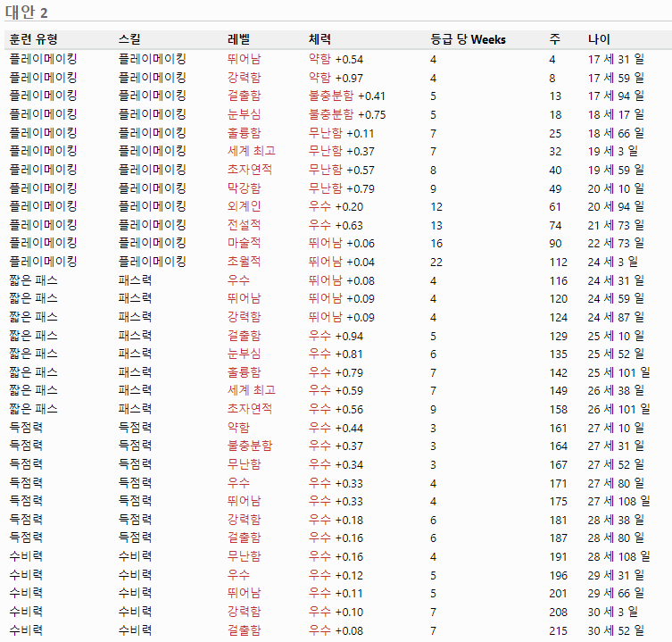Viewport: 672px width, 642px height.
Task: Click the '전설적' level cell
Action: (x=244, y=225)
